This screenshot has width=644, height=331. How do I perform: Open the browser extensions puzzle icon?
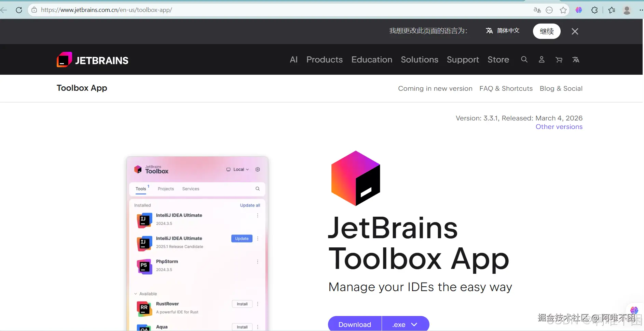(594, 10)
